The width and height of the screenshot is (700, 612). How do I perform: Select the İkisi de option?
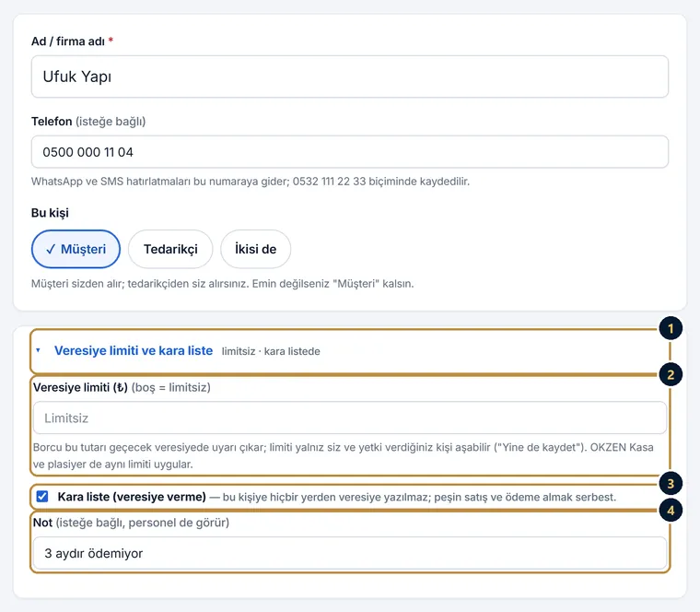tap(256, 249)
